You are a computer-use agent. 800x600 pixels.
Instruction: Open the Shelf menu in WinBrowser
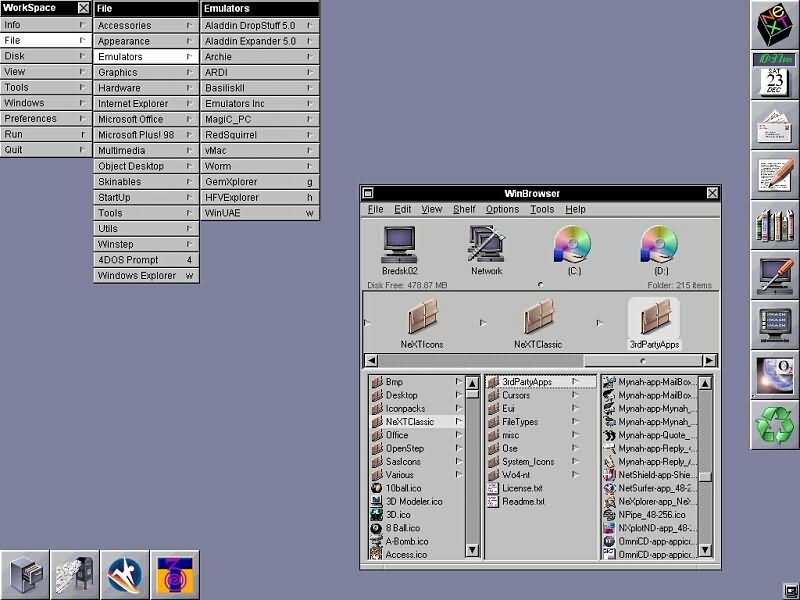pos(464,209)
